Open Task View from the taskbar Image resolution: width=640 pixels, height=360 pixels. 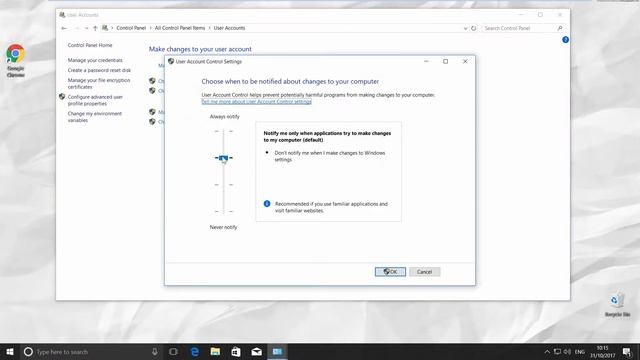point(173,351)
